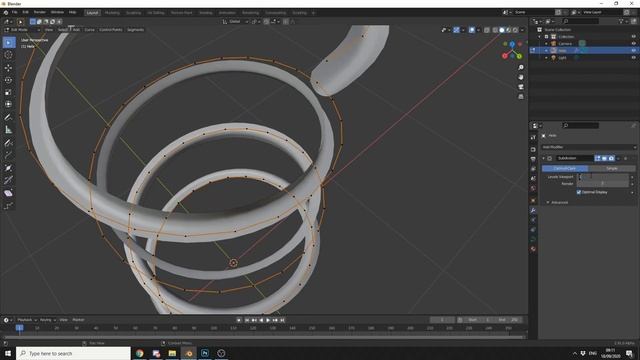Click the outliner search field

[580, 21]
